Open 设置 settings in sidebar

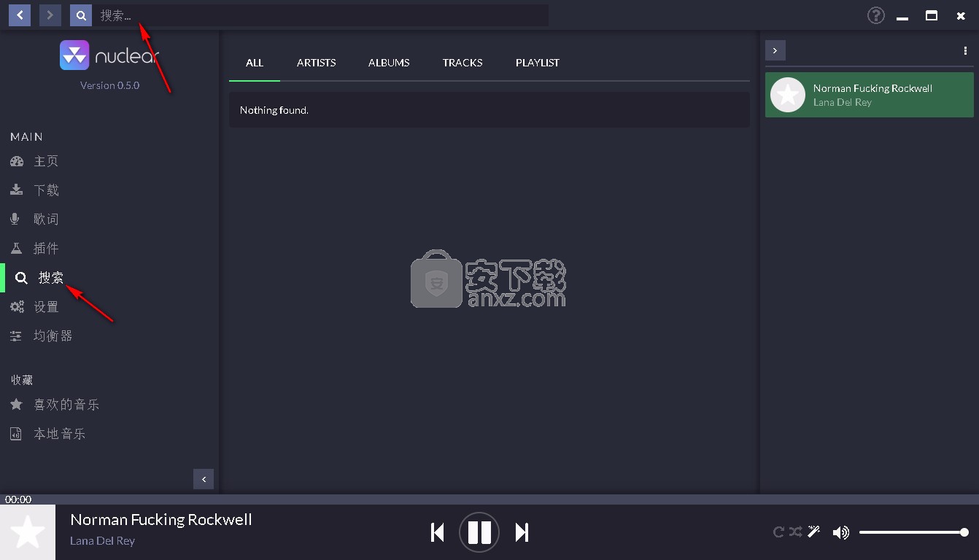[x=34, y=307]
